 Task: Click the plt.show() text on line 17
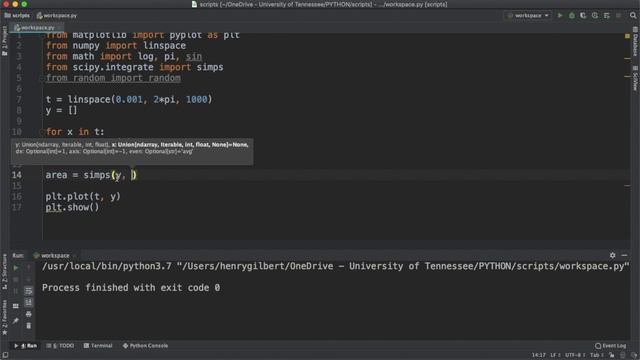tap(72, 207)
